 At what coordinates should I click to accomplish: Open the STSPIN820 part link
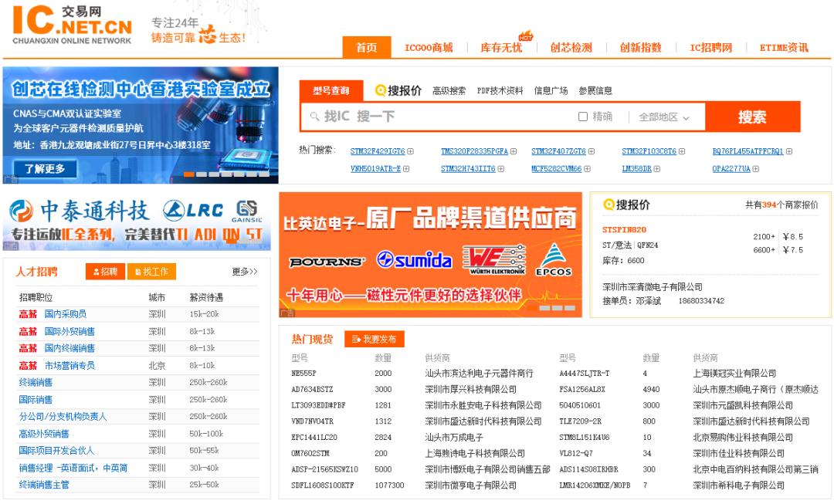click(x=624, y=230)
